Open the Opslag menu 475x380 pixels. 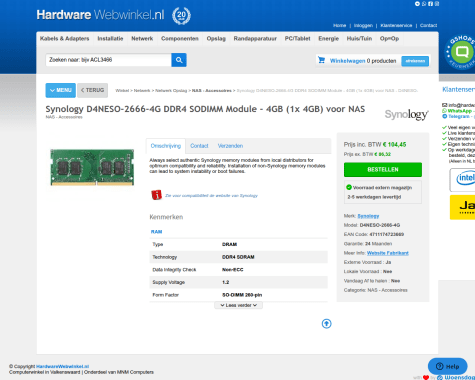tap(216, 39)
